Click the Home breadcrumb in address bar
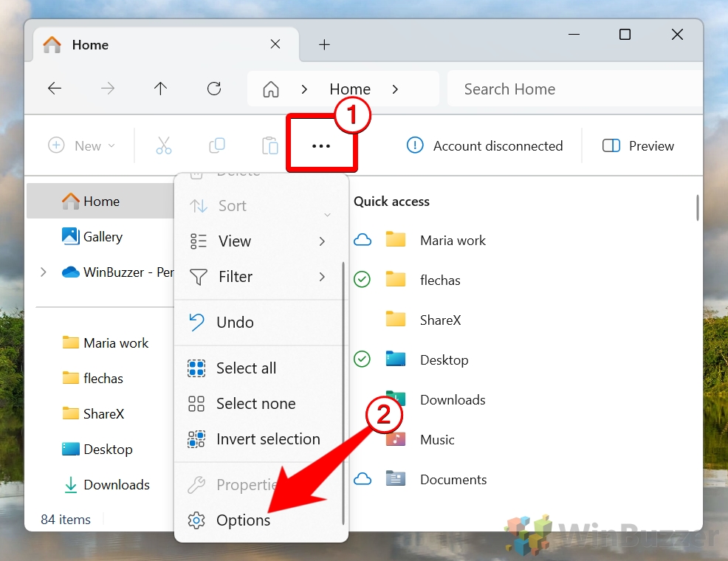The image size is (728, 561). (x=350, y=89)
